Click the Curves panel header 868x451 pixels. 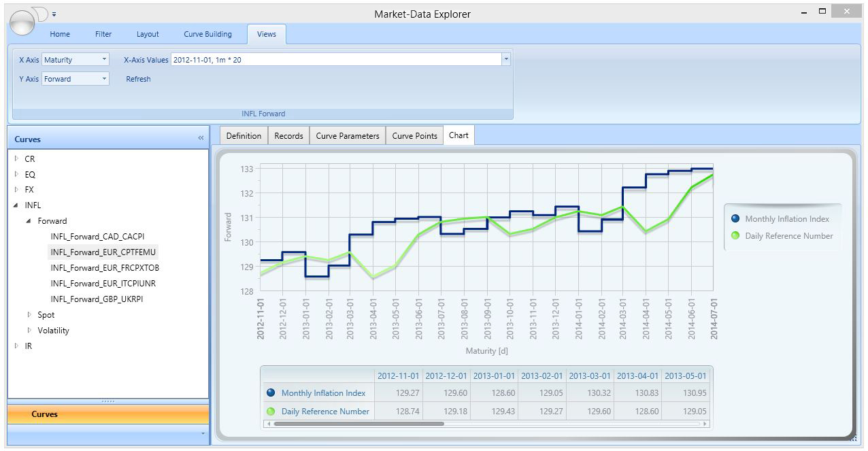coord(108,139)
